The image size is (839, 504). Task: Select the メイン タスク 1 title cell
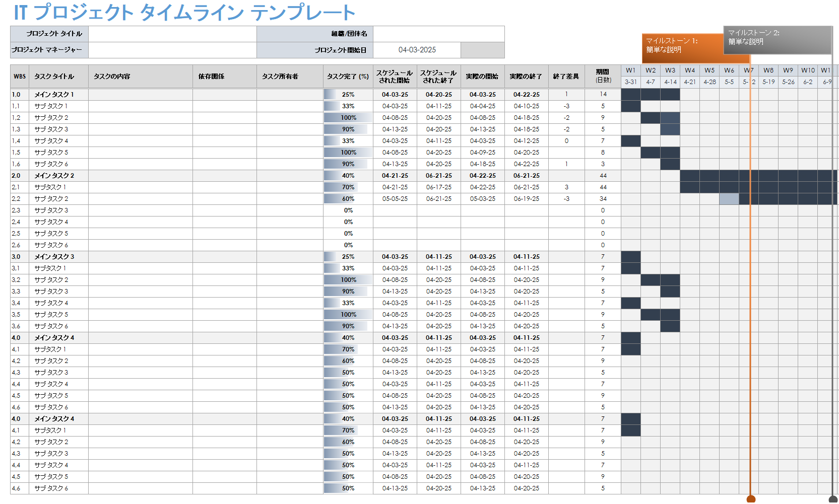[58, 94]
